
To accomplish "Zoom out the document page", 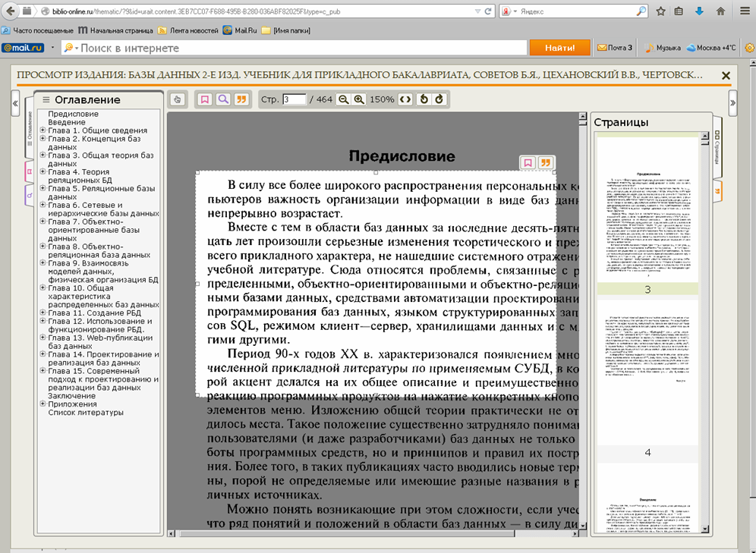I will click(343, 99).
